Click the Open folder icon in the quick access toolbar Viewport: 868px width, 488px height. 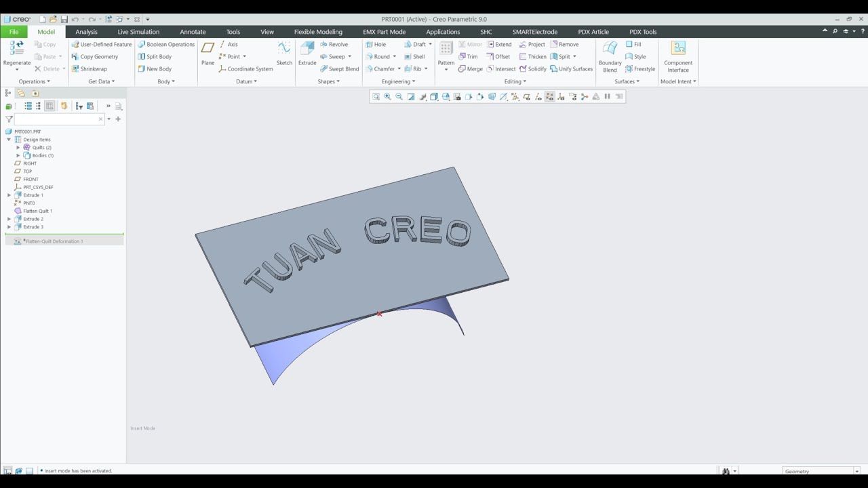53,19
